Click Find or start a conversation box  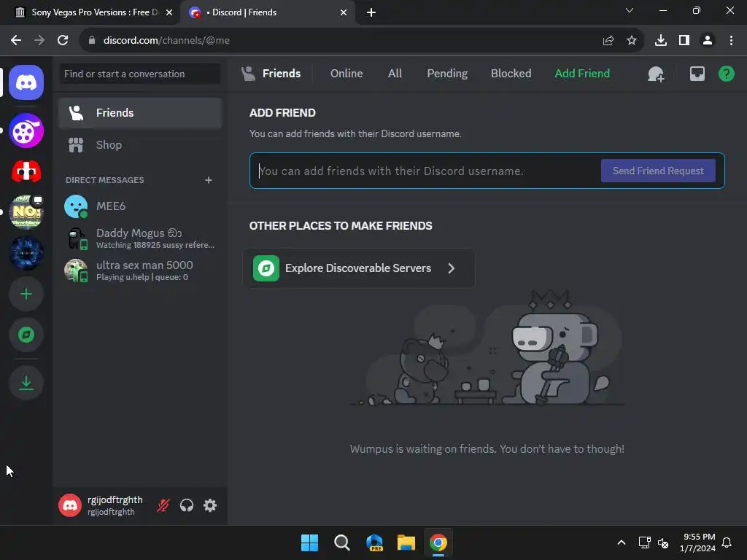(x=139, y=74)
